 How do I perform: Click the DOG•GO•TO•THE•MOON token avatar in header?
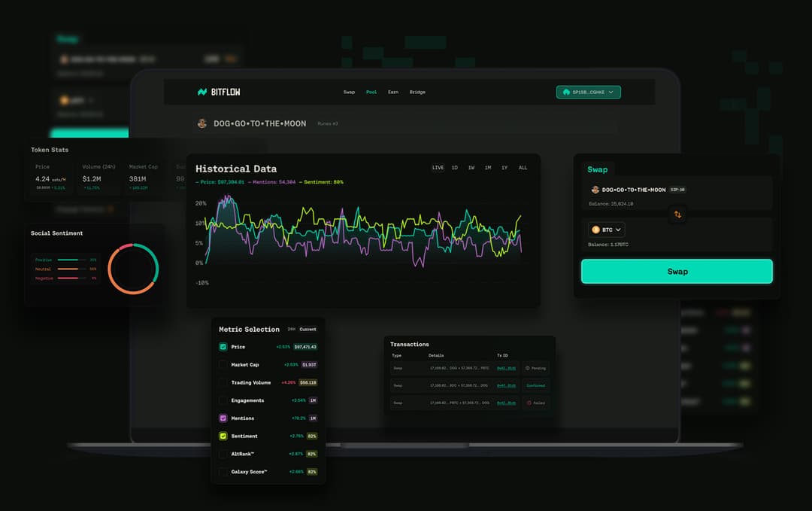coord(201,123)
